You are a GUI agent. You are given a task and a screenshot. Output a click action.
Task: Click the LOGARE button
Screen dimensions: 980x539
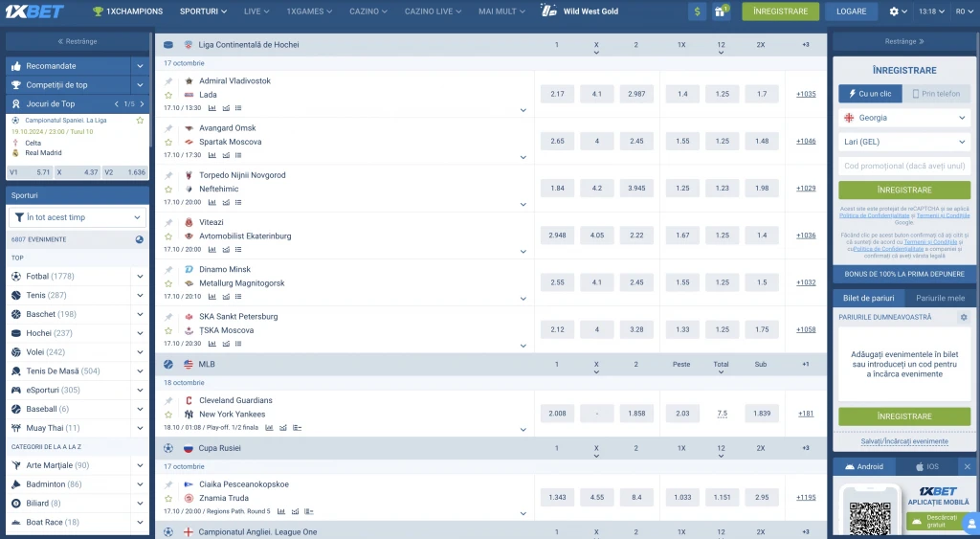tap(851, 11)
